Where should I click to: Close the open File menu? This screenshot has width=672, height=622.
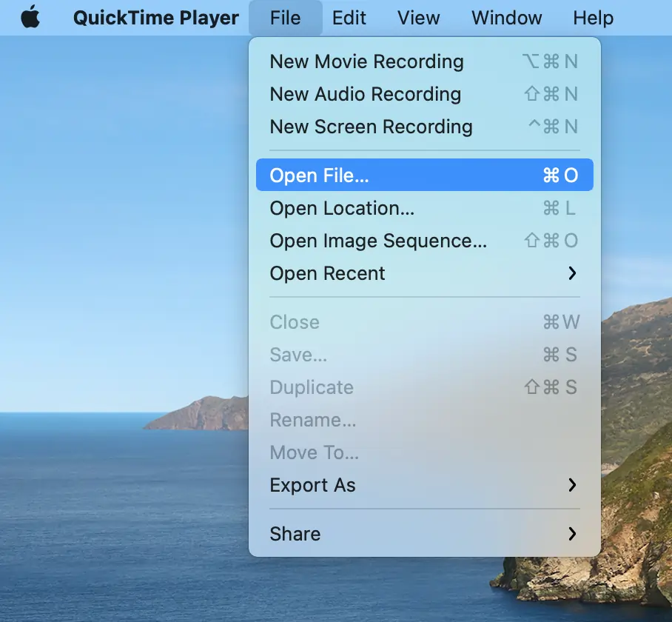pyautogui.click(x=286, y=18)
